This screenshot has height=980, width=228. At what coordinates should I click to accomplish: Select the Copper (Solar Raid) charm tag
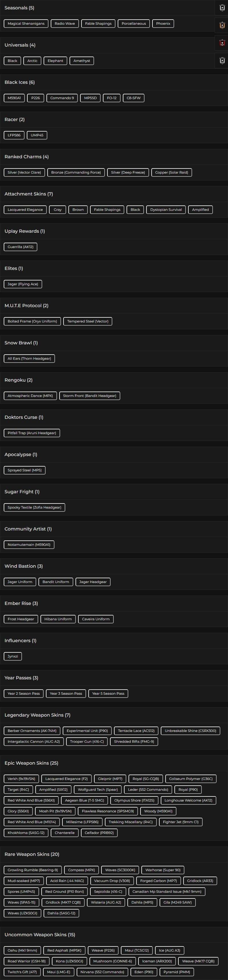coord(172,172)
